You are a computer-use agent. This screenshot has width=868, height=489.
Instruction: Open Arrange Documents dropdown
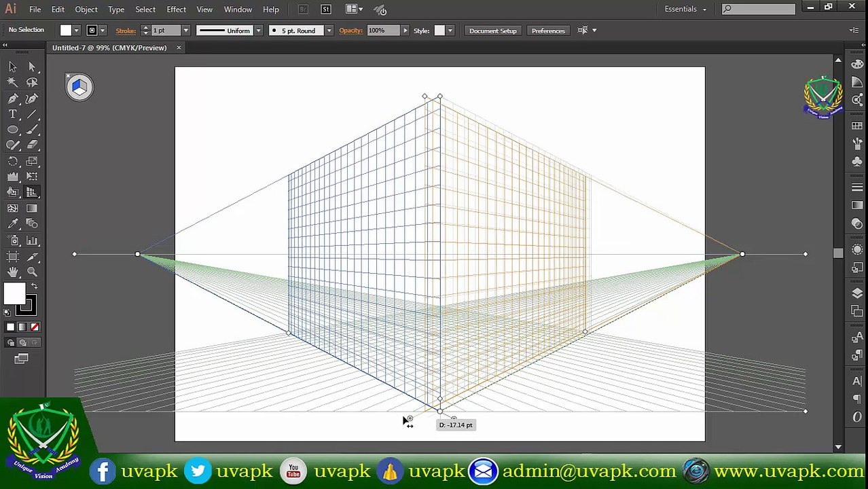click(x=354, y=9)
